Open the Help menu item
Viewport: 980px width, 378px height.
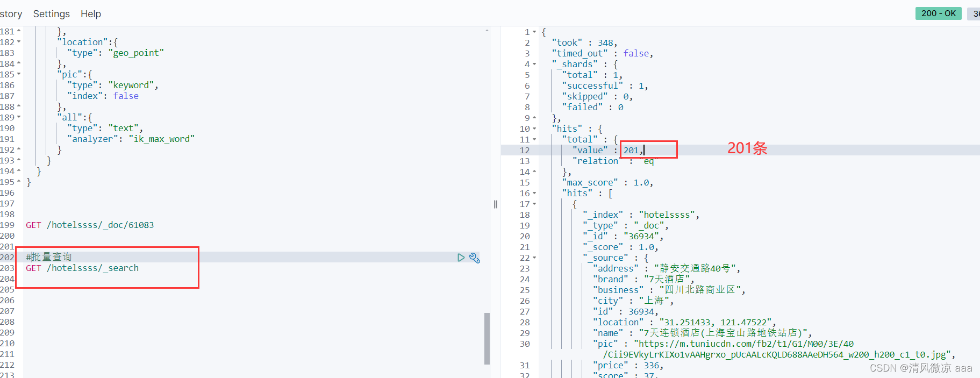(x=91, y=13)
